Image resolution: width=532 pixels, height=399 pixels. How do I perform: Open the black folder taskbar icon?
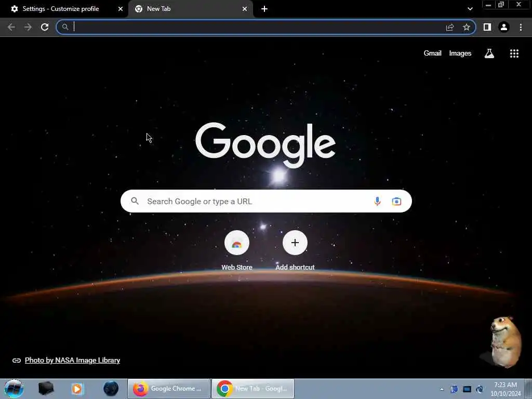(46, 389)
